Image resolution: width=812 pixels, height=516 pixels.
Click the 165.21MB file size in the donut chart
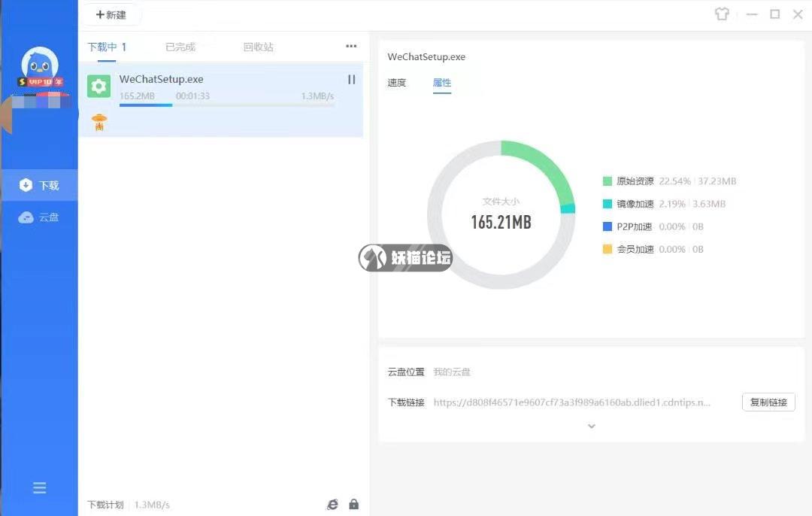pos(501,222)
